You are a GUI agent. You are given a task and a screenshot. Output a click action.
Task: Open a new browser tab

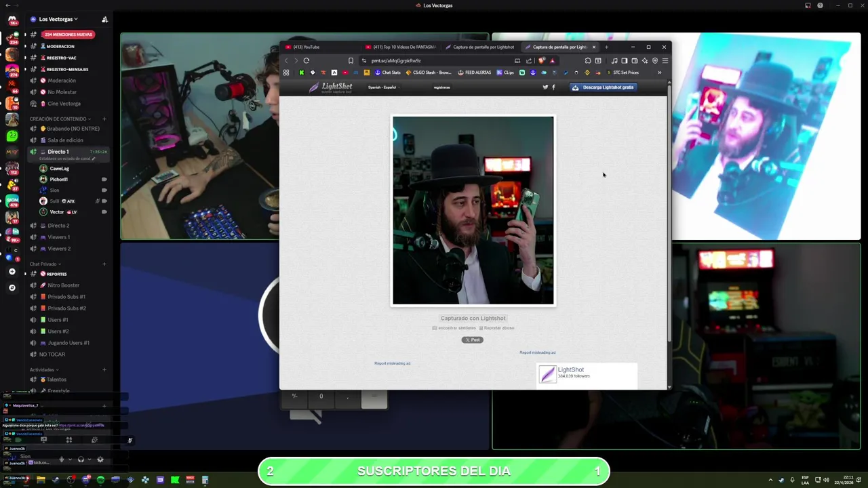606,47
